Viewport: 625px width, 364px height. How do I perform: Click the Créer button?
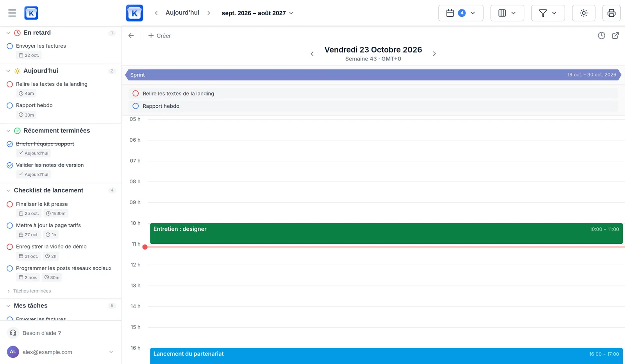159,36
